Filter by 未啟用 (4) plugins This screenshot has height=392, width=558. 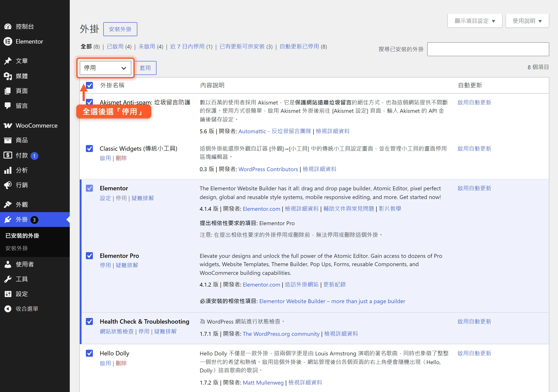click(151, 46)
